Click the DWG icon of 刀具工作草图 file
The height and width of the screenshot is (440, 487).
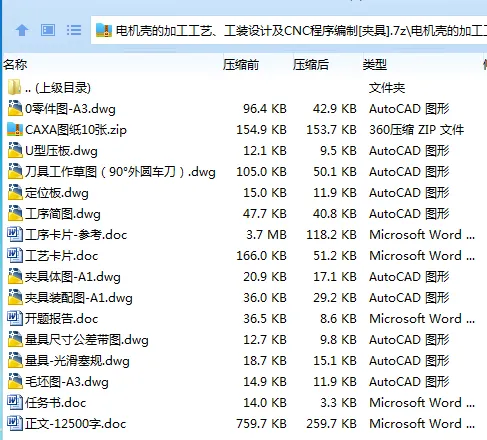[x=15, y=171]
